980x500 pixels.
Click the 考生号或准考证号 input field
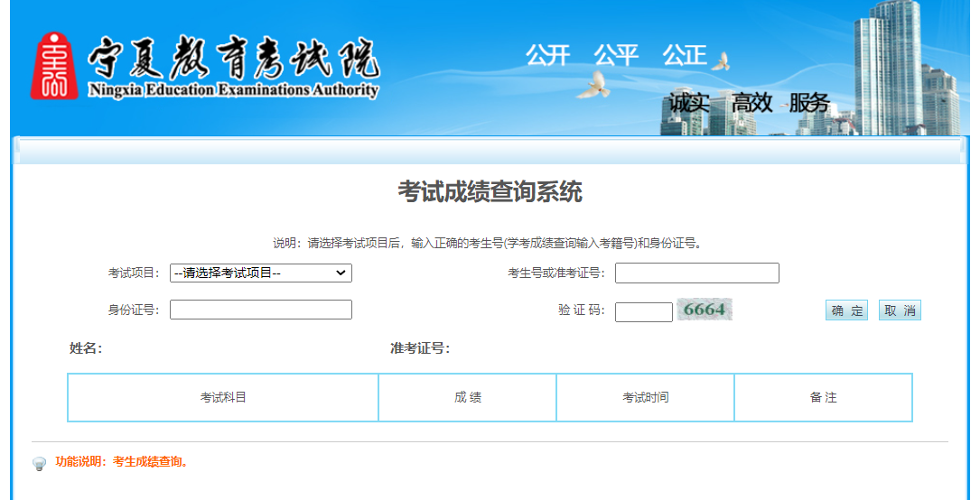697,273
